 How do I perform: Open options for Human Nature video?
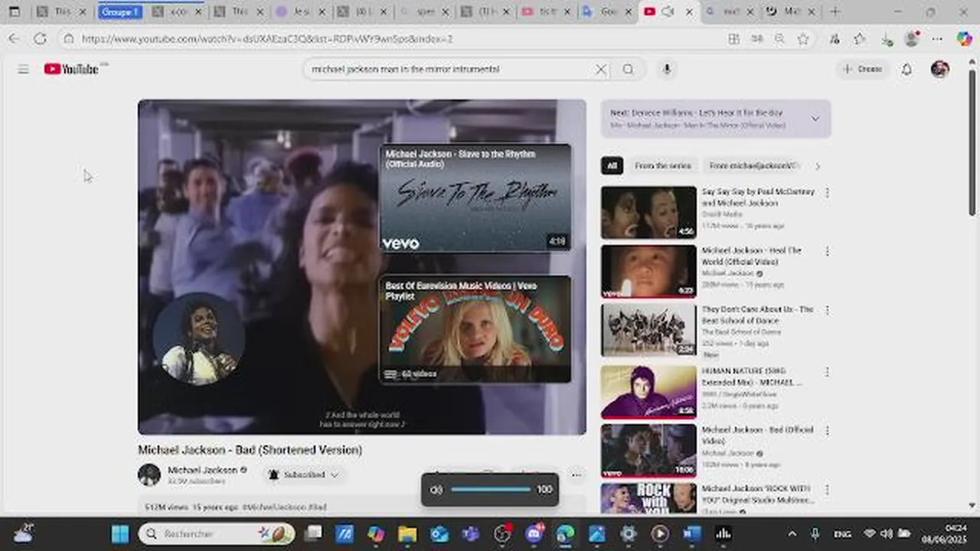tap(827, 372)
